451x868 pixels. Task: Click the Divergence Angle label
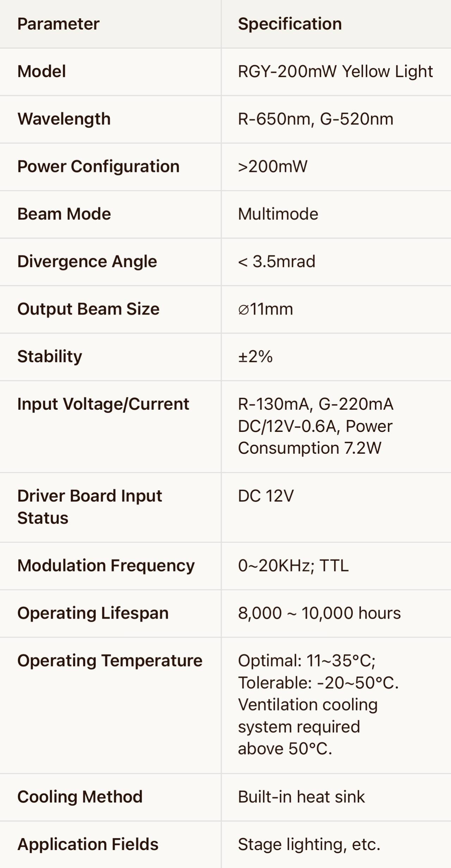[87, 262]
